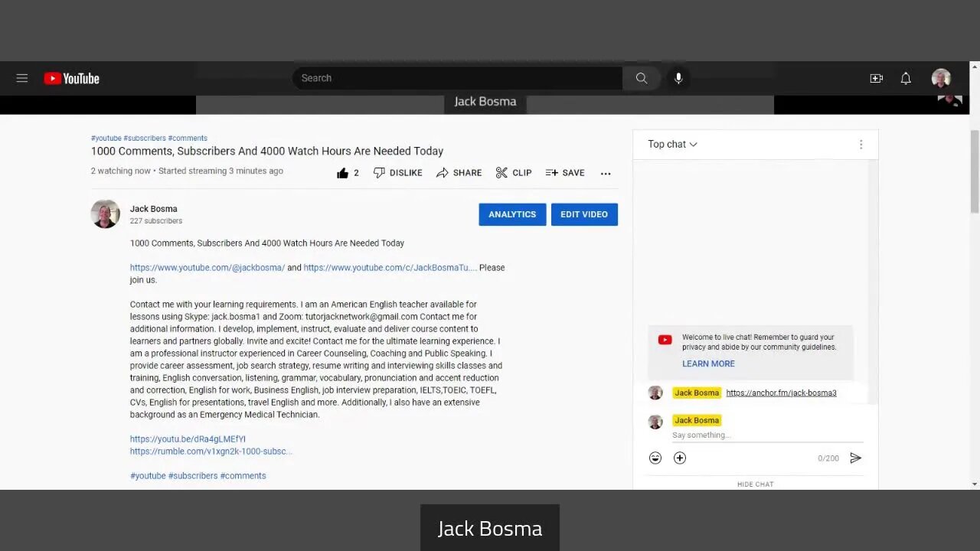Click the YouTube icon in chat notice
This screenshot has width=980, height=551.
click(665, 340)
